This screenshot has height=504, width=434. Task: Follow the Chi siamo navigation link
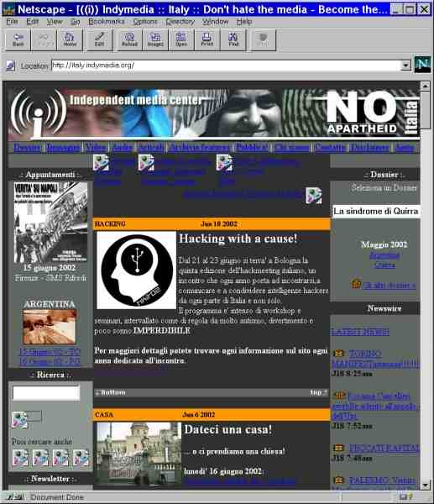coord(292,148)
